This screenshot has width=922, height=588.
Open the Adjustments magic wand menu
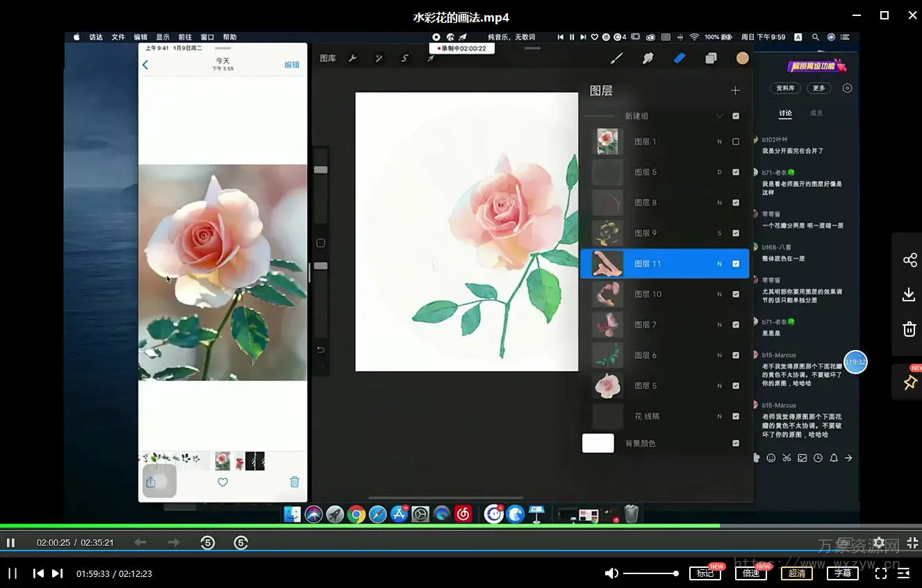pyautogui.click(x=379, y=58)
